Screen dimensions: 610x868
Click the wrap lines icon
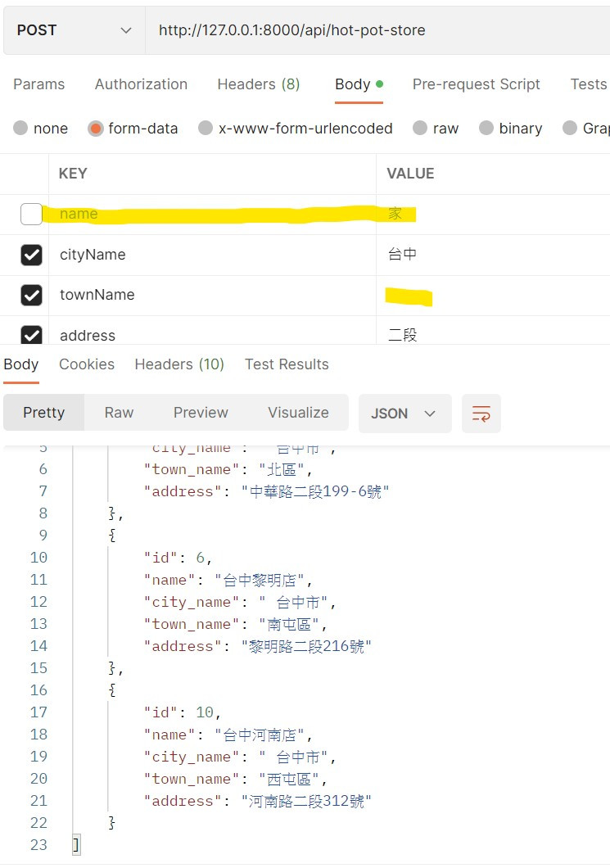click(481, 414)
